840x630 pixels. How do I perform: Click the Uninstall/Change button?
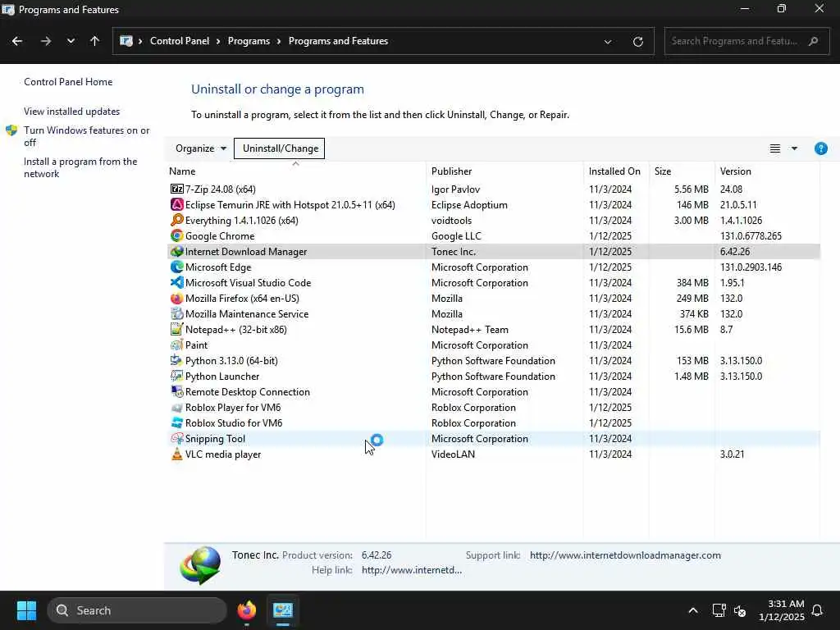(x=280, y=148)
